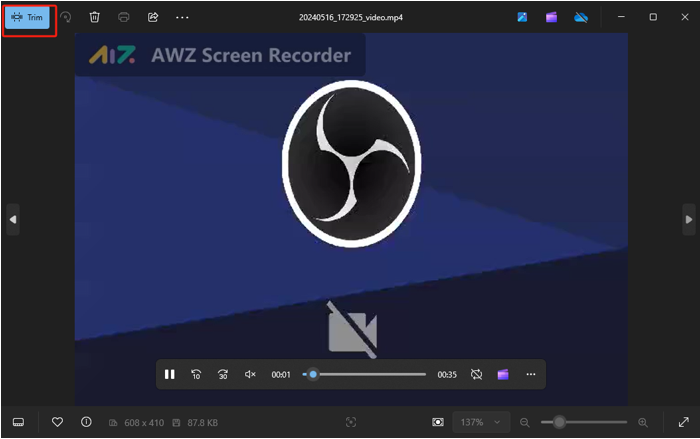Click the Trim button
Viewport: 700px width, 439px height.
pos(27,17)
